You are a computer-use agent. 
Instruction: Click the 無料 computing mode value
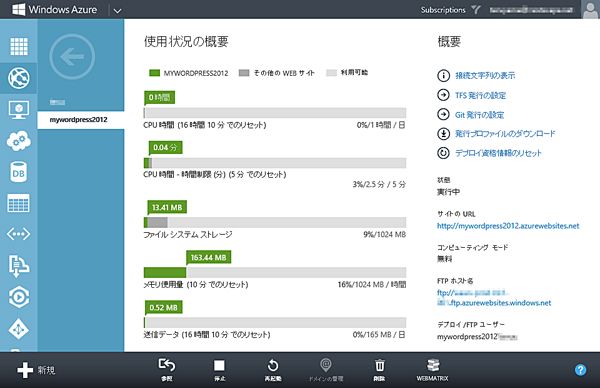coord(445,259)
